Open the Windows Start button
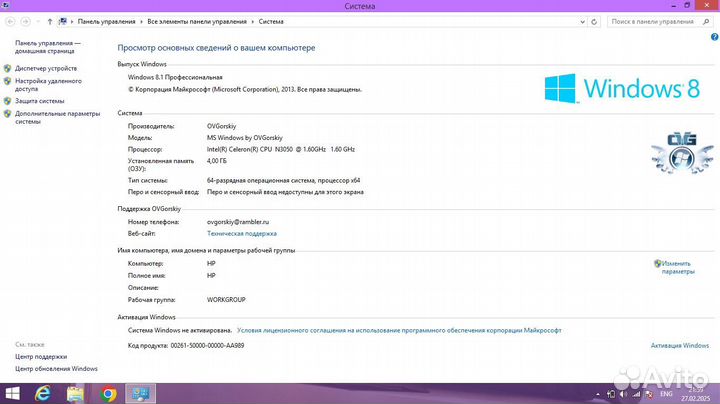This screenshot has height=404, width=720. (x=12, y=394)
